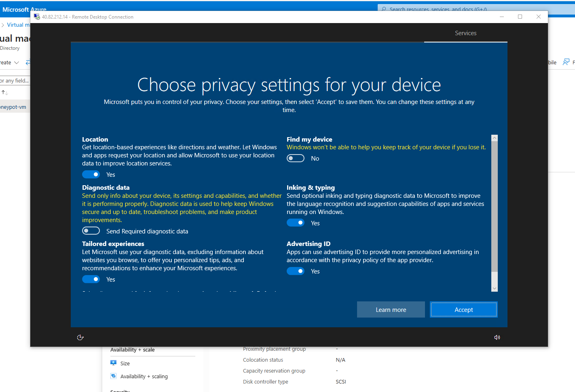This screenshot has height=392, width=575.
Task: Click the 'Disk controller type' label
Action: pos(266,381)
